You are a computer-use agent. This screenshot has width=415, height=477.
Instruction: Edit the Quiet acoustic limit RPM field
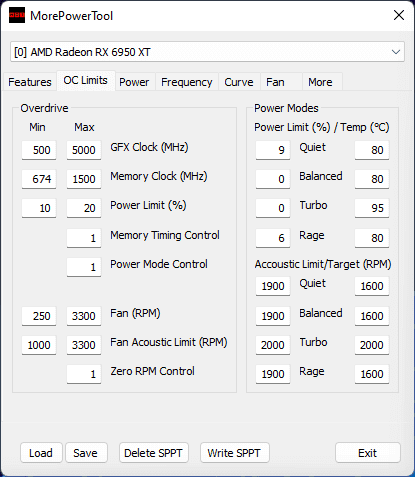coord(273,286)
